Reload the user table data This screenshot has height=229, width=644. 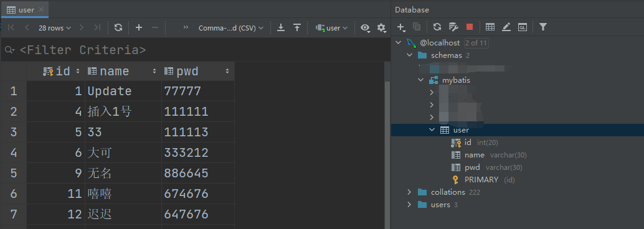[x=118, y=27]
